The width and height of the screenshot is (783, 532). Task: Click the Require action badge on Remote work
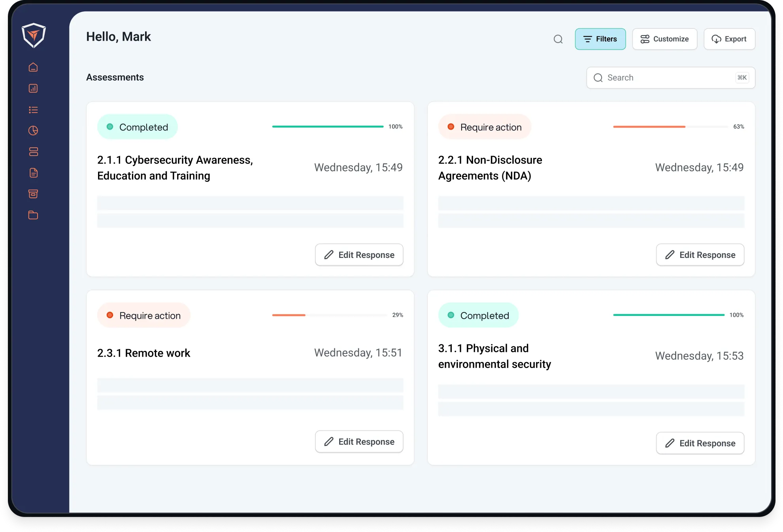click(143, 315)
